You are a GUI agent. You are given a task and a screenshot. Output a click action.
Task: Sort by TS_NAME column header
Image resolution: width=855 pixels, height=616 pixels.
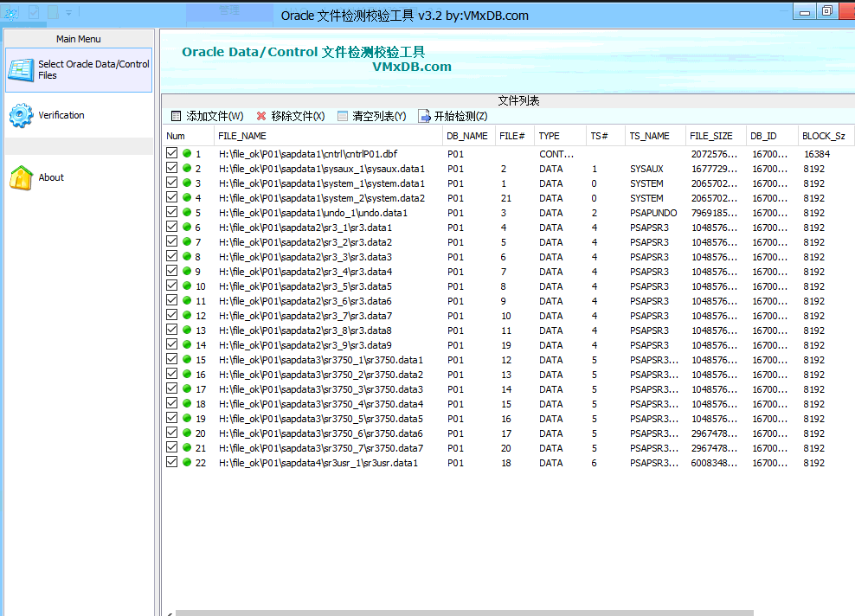click(655, 136)
